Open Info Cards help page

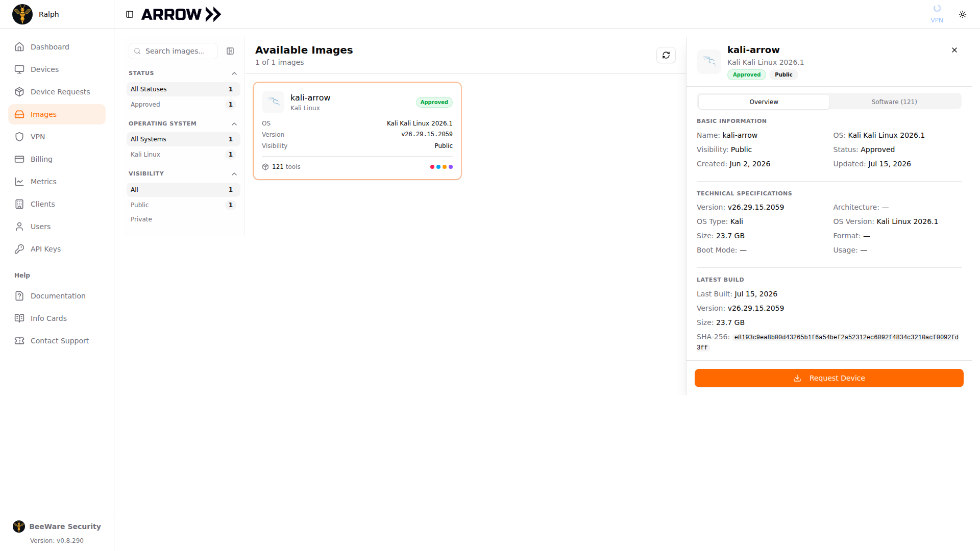tap(57, 318)
